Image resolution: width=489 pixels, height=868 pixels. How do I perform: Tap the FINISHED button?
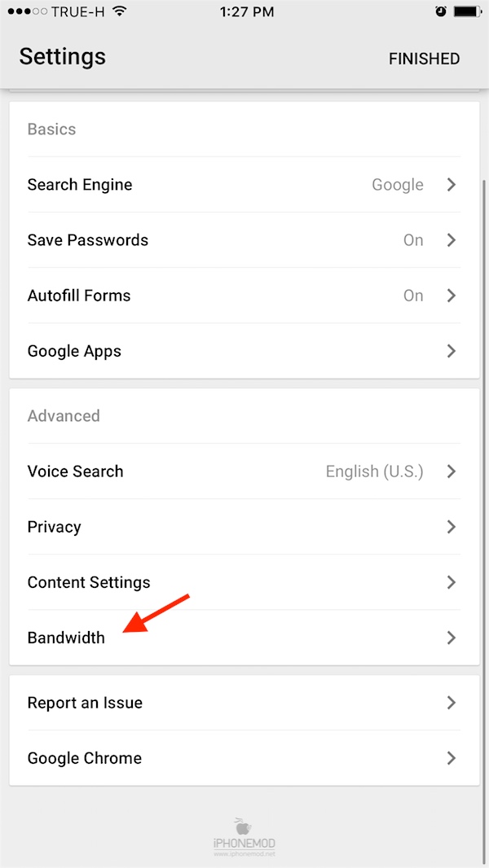(424, 59)
